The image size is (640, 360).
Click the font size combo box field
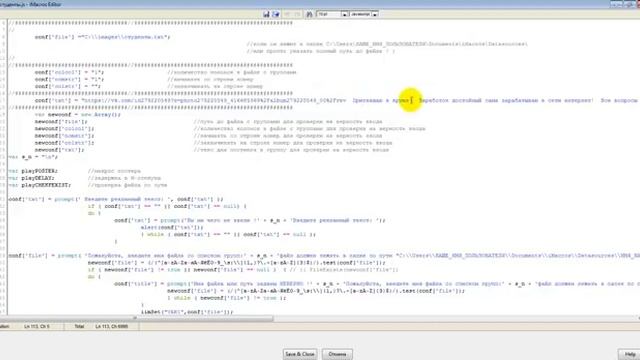click(329, 14)
